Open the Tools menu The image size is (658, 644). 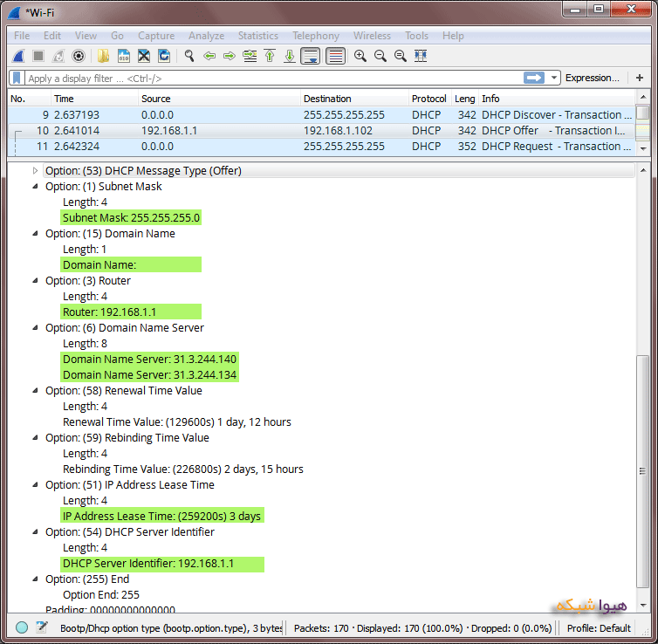pyautogui.click(x=416, y=36)
